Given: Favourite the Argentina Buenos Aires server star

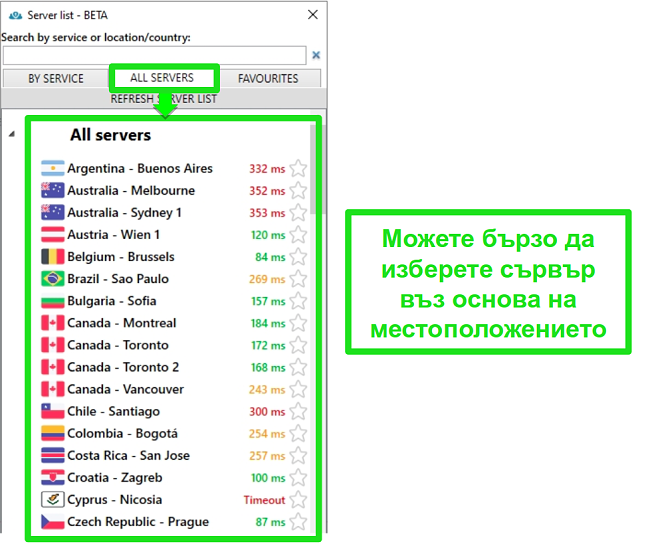Looking at the screenshot, I should 298,168.
